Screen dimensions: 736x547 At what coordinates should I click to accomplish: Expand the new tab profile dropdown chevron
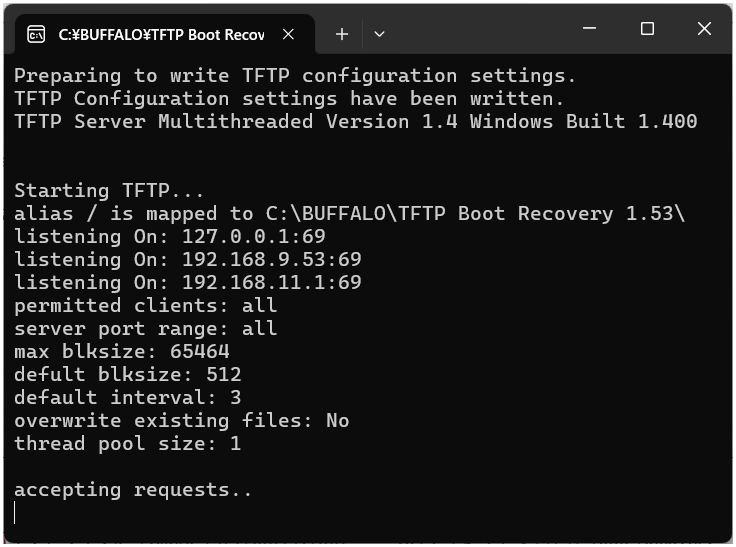[x=379, y=34]
